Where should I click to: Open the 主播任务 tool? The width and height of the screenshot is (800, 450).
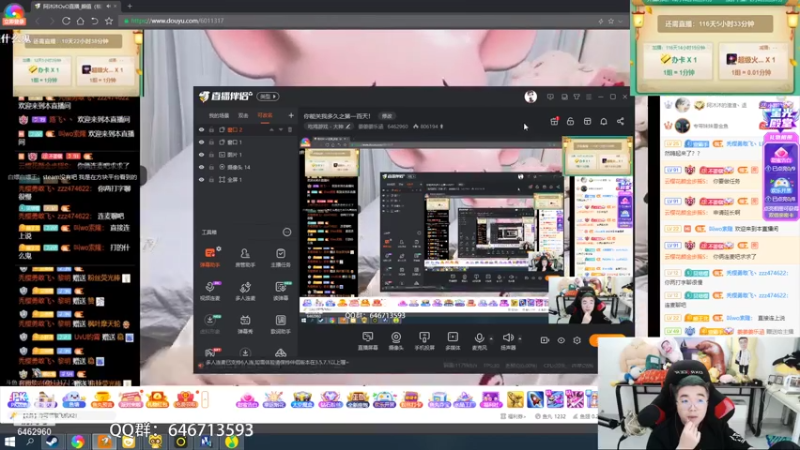coord(280,258)
